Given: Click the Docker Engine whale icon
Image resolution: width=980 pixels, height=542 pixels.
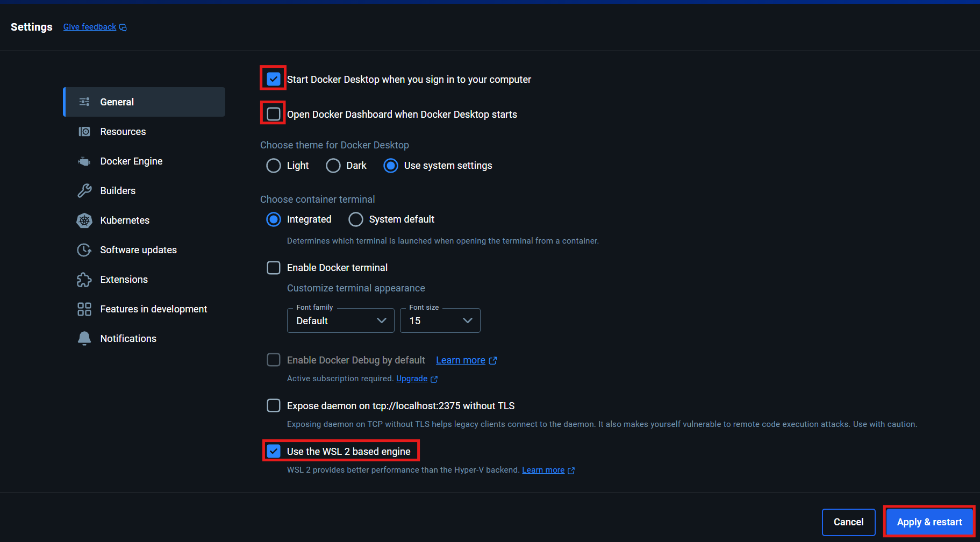Looking at the screenshot, I should [x=84, y=161].
